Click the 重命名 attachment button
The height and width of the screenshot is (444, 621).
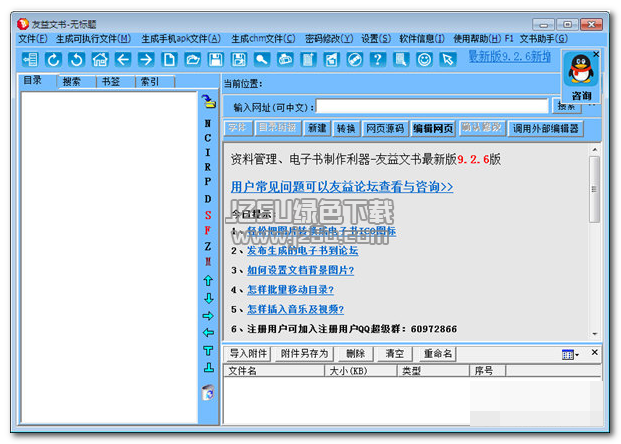pos(438,353)
